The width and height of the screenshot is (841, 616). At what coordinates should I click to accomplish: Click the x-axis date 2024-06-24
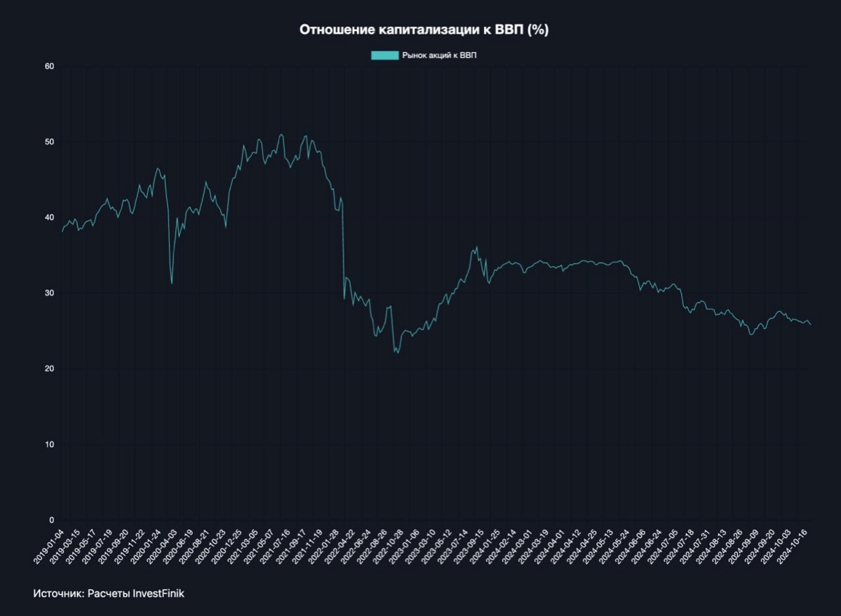(x=645, y=547)
